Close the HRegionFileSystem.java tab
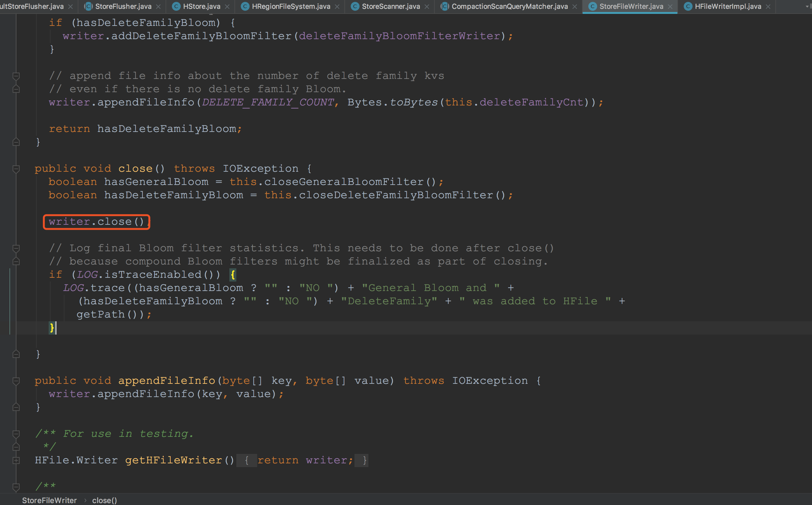The width and height of the screenshot is (812, 505). pos(337,7)
